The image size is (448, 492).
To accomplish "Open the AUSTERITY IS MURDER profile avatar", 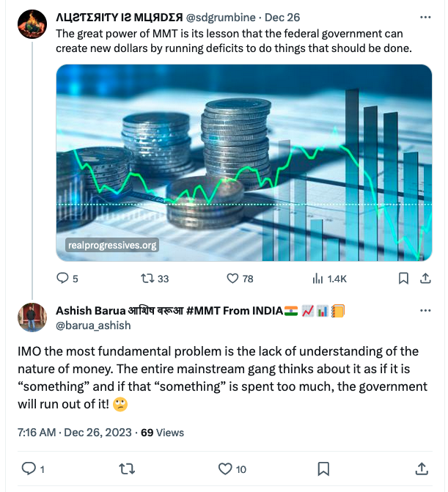I will [32, 25].
